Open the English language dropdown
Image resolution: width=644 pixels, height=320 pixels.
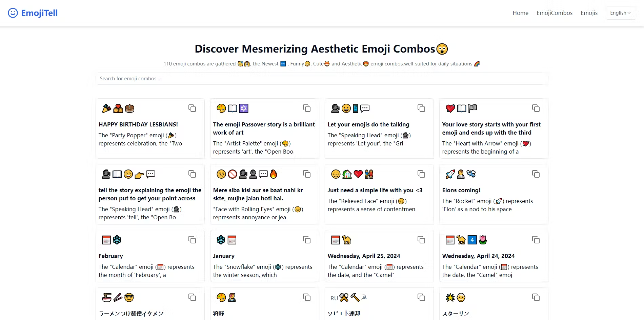(x=620, y=13)
